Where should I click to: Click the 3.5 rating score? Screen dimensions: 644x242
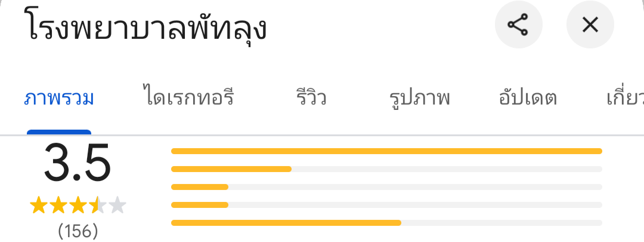(x=78, y=163)
